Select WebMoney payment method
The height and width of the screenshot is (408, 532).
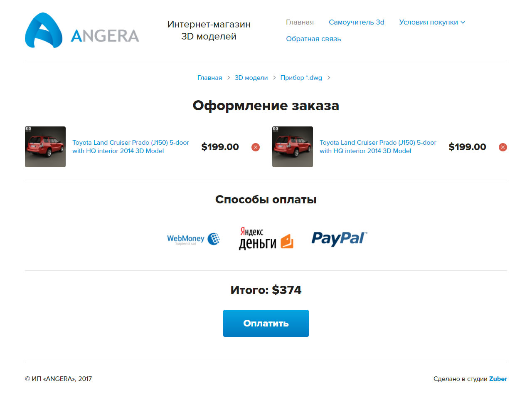pos(193,239)
